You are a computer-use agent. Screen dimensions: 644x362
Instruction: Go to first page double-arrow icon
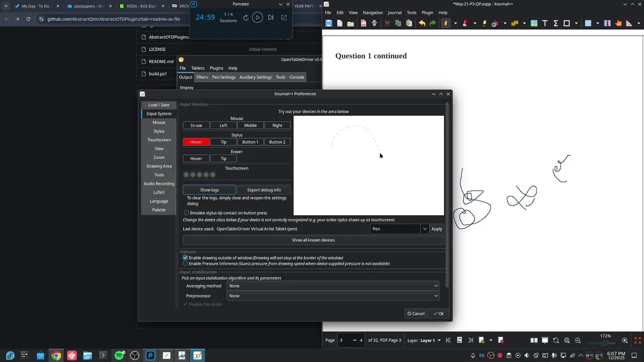point(448,340)
